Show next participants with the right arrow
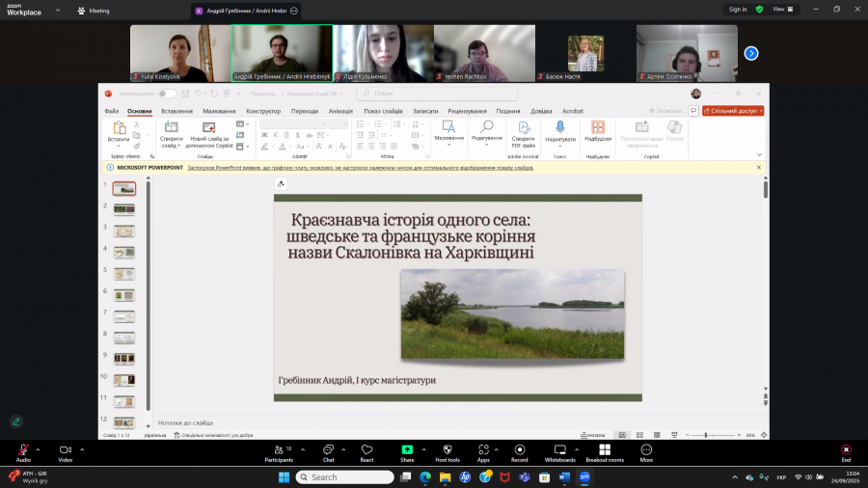Screen dimensions: 868x488 point(751,53)
